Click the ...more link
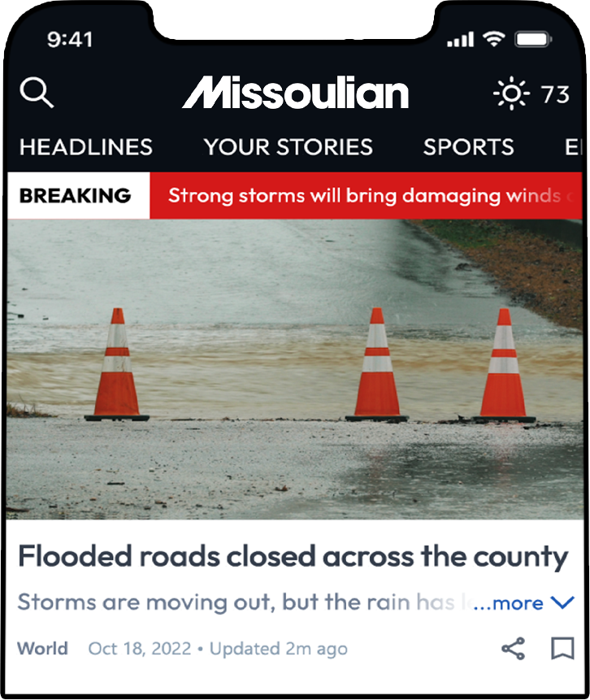Screen dimensions: 590x700 coord(509,603)
